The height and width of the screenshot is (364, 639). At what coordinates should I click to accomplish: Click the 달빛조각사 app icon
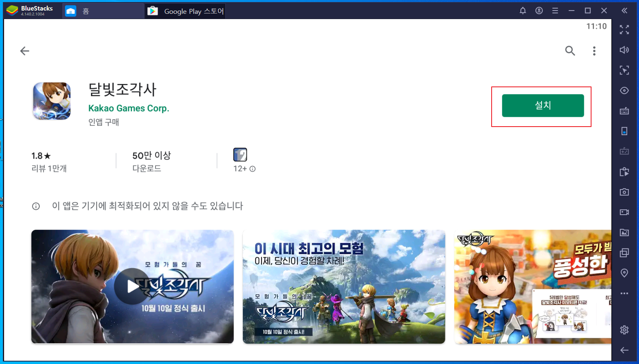click(52, 101)
